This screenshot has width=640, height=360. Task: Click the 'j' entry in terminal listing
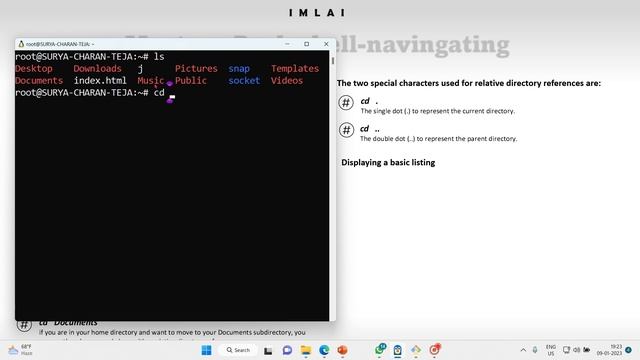140,69
